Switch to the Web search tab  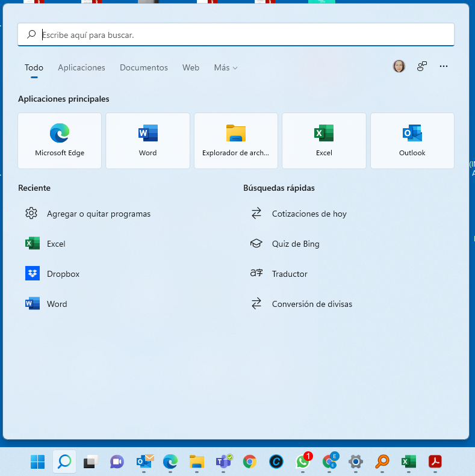[191, 67]
